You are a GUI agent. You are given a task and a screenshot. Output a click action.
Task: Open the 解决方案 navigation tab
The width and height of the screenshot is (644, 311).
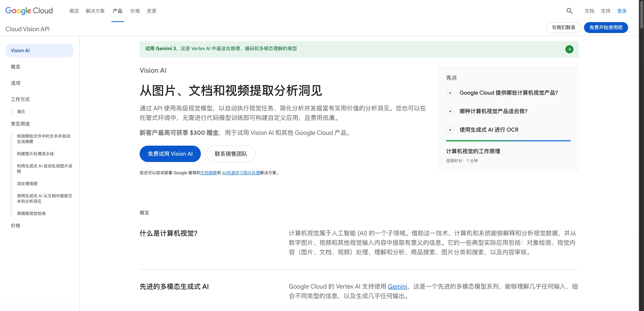(95, 11)
